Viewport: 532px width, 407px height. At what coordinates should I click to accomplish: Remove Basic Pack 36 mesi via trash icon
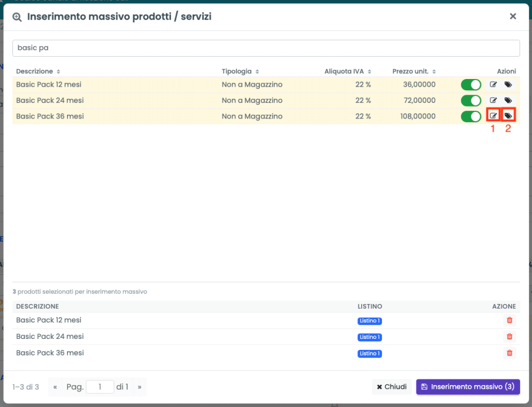(509, 353)
